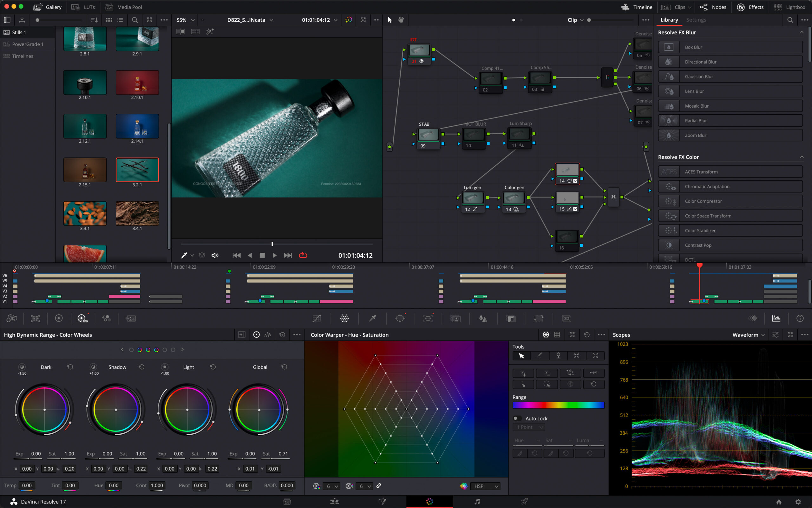Adjust the Global color wheel center point
Viewport: 812px width, 508px height.
click(x=259, y=410)
